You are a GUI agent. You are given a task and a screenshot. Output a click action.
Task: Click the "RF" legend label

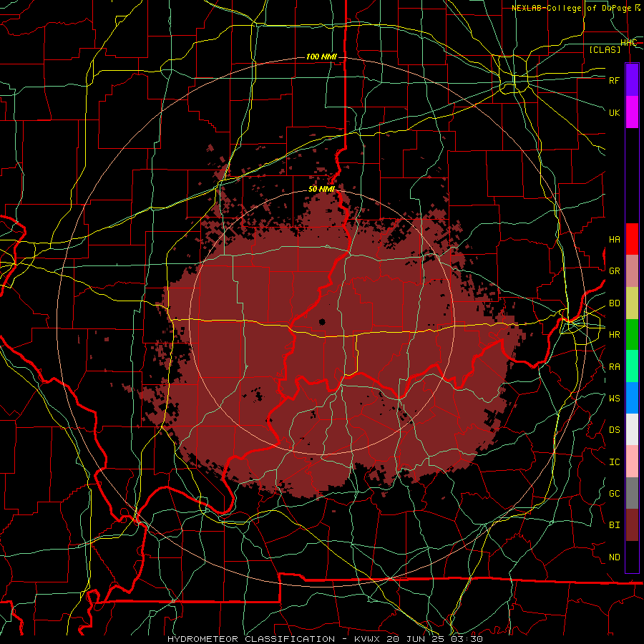click(x=614, y=80)
